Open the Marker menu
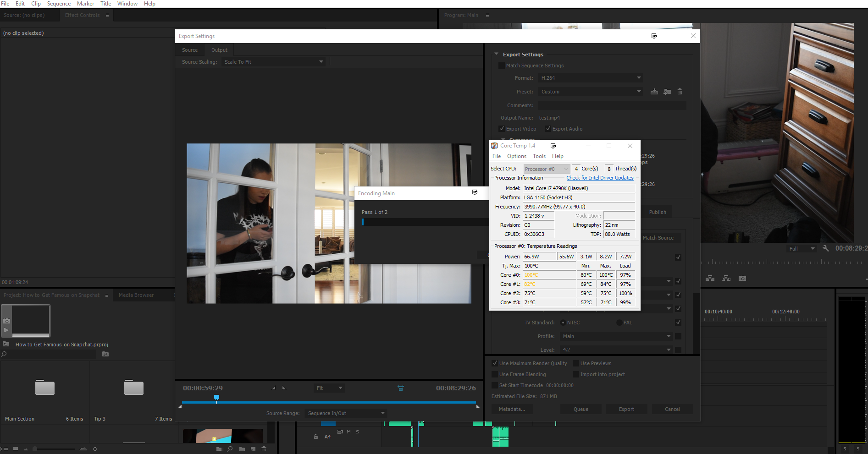The image size is (868, 454). tap(85, 4)
